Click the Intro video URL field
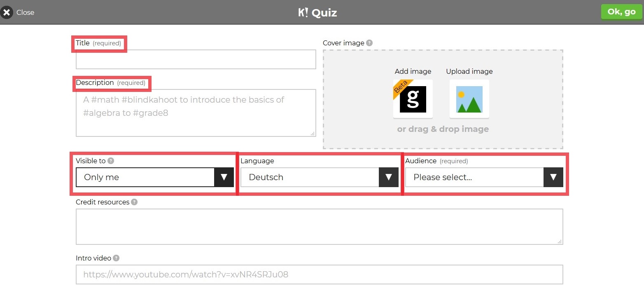 click(319, 275)
